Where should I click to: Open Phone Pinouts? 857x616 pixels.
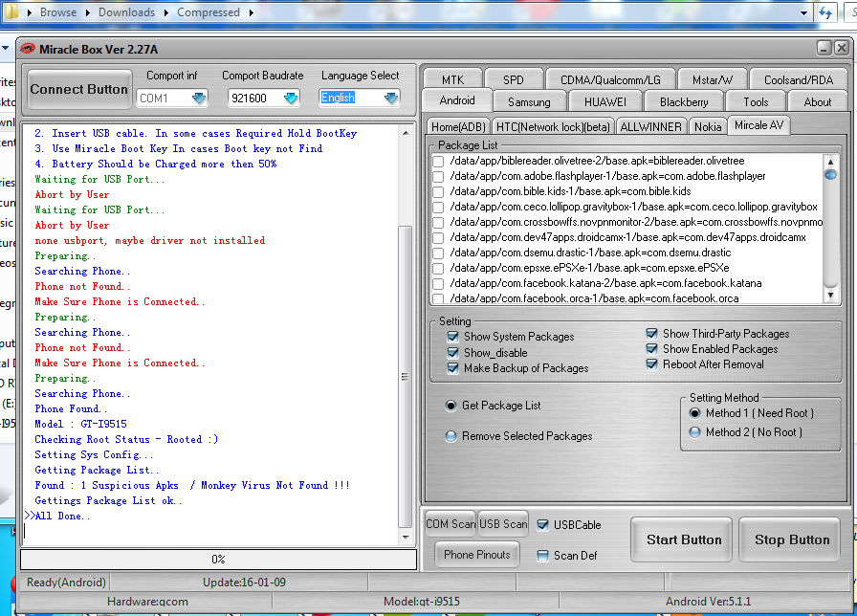click(476, 555)
